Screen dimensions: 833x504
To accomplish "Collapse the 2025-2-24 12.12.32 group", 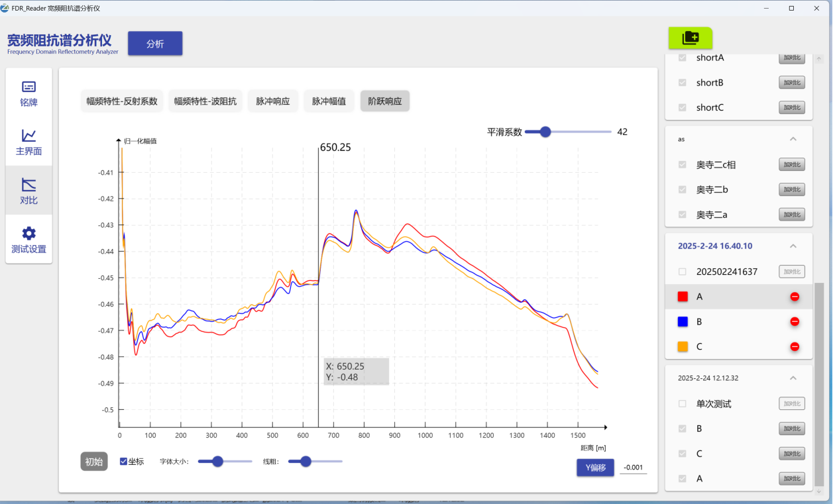I will [x=793, y=378].
